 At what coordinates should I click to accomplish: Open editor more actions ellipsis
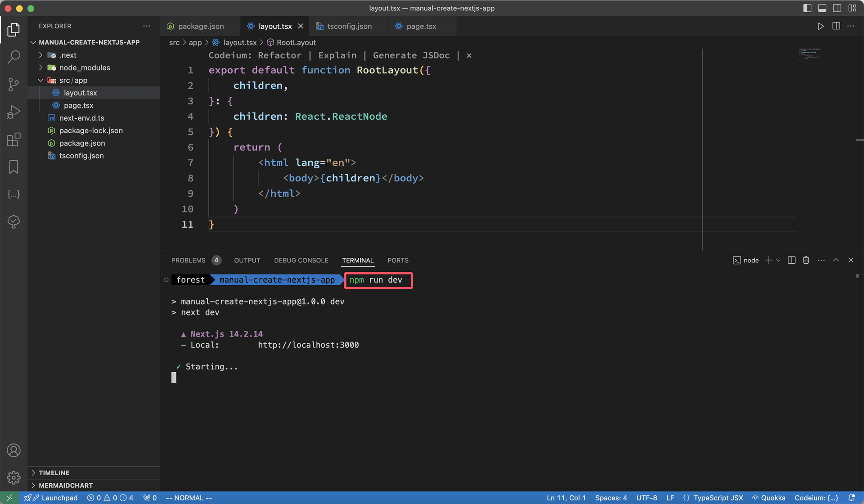[x=851, y=26]
